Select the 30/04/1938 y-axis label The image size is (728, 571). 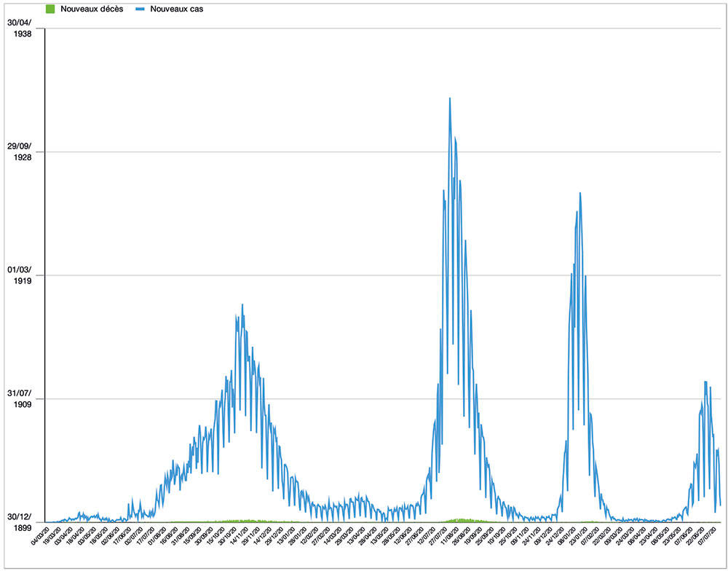click(21, 28)
